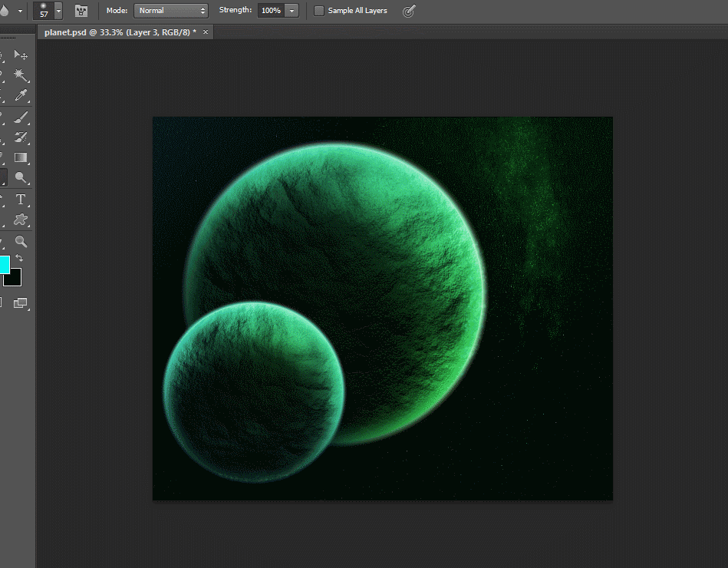Select the Type tool

coord(21,200)
